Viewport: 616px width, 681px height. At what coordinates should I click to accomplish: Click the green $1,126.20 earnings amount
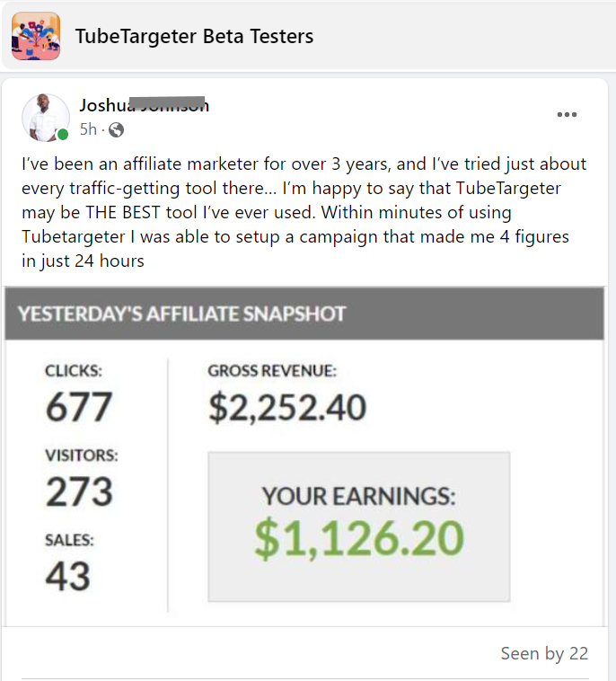coord(359,538)
